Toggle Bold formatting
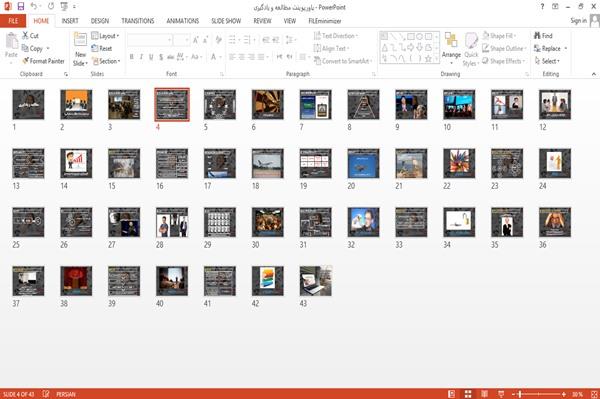The height and width of the screenshot is (399, 600). [132, 57]
